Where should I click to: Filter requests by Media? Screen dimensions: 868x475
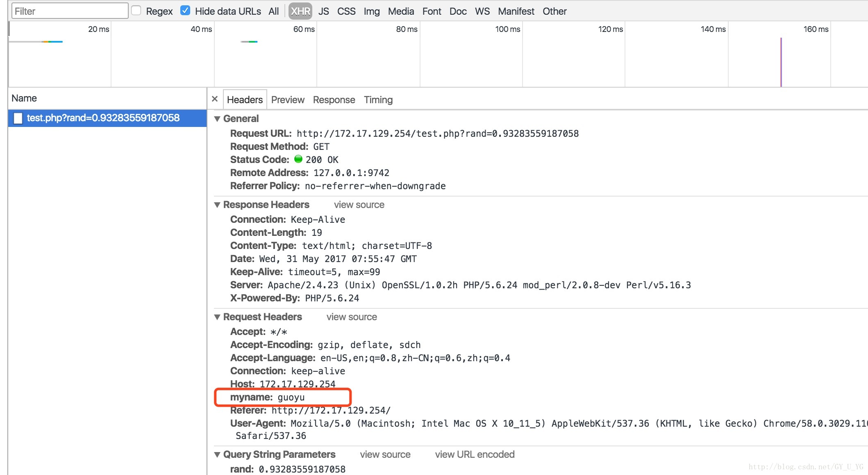[x=401, y=11]
